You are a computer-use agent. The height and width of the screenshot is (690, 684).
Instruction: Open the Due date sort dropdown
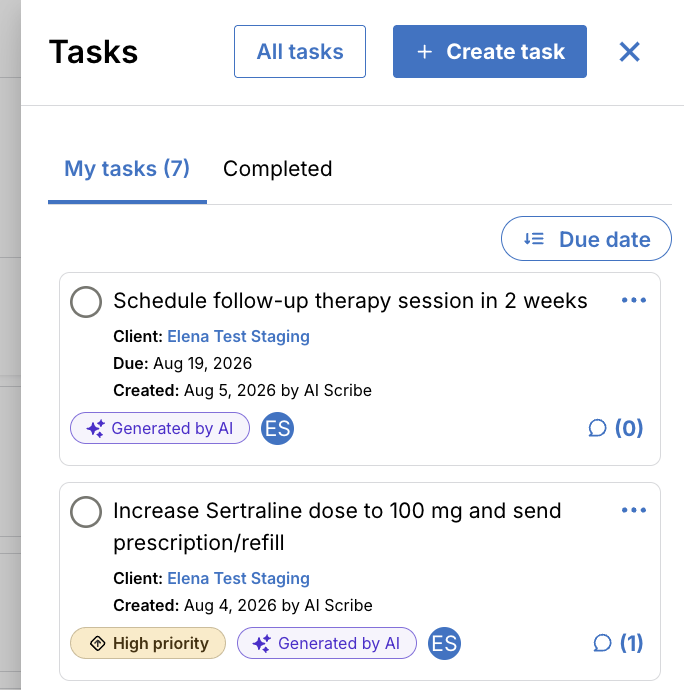pyautogui.click(x=586, y=239)
